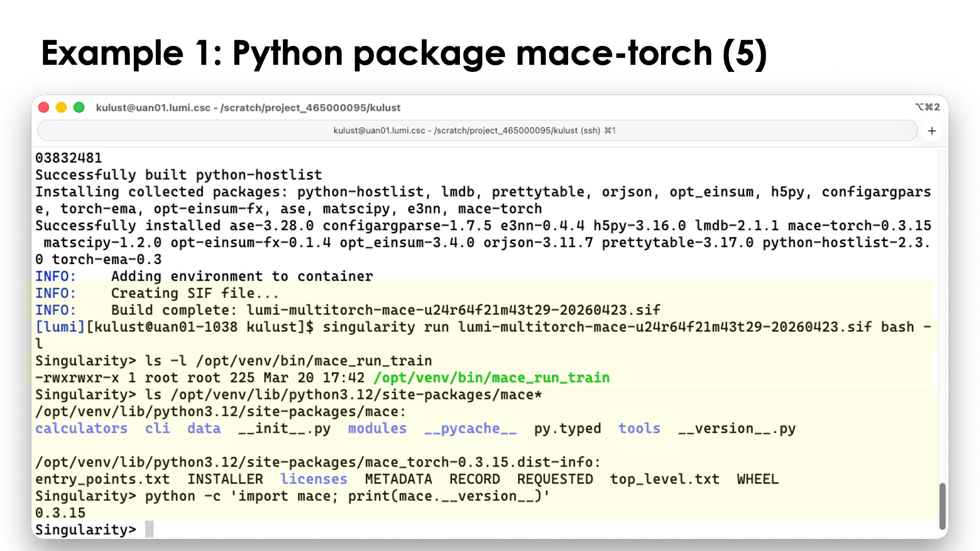Click the green mace_run_train path text
Viewport: 980px width, 551px height.
(492, 378)
